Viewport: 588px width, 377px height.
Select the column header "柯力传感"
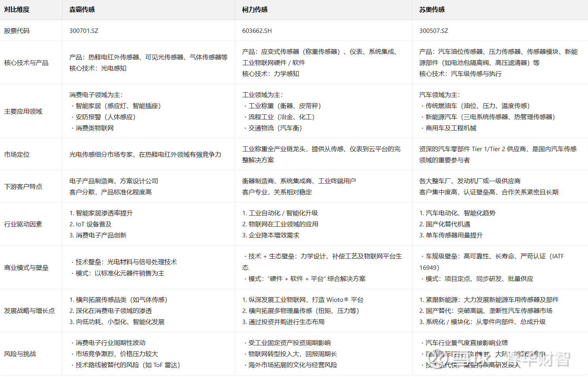255,9
